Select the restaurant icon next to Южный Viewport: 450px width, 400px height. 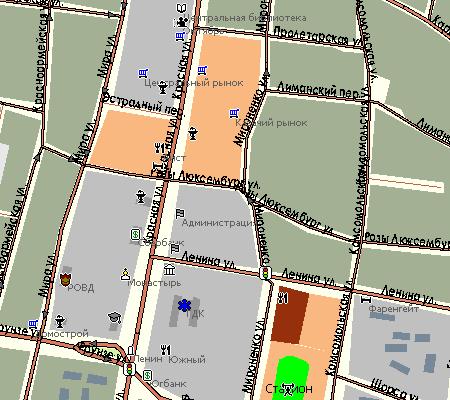pos(165,350)
